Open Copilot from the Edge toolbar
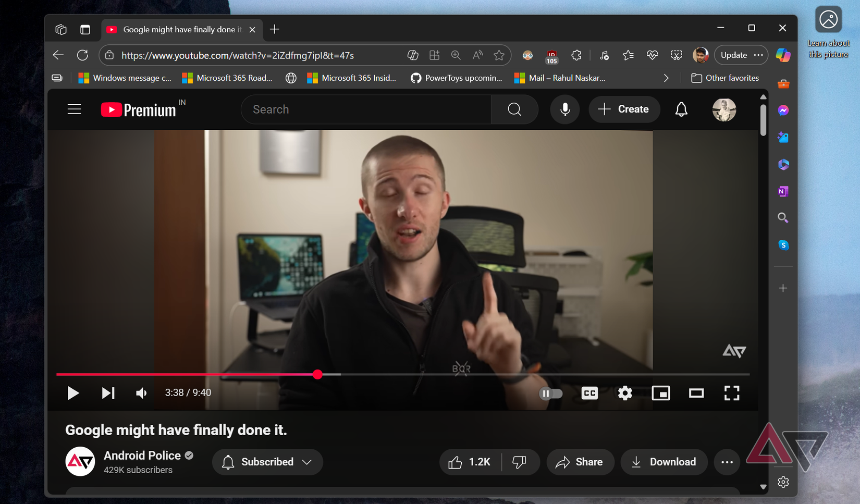860x504 pixels. tap(783, 55)
